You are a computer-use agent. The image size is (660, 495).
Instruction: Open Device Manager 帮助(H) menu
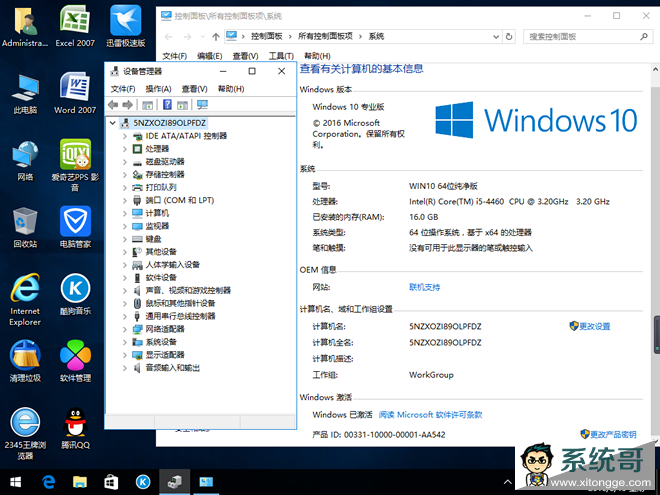tap(231, 89)
